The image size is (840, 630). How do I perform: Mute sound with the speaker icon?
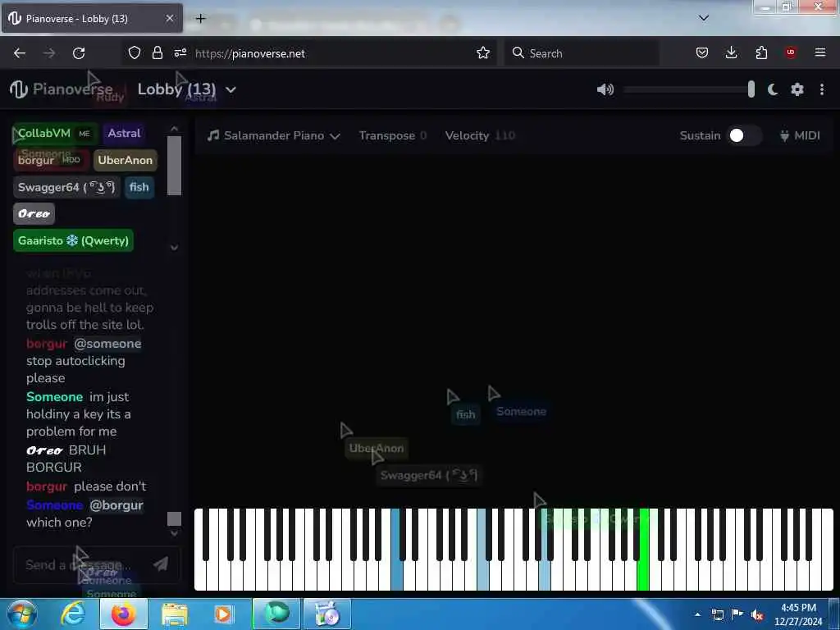coord(605,89)
